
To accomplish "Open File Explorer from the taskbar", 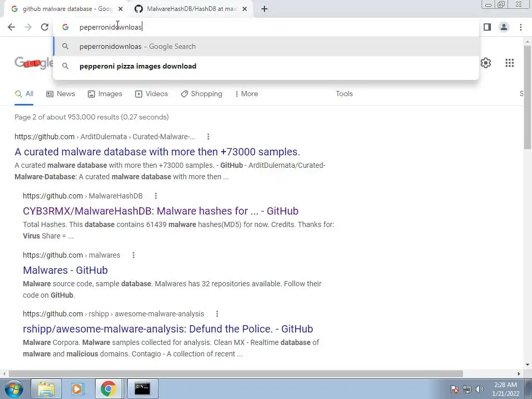I will point(46,389).
